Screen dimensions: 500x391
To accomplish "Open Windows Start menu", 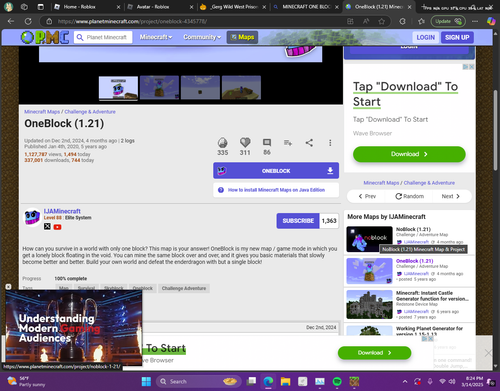I will tap(146, 381).
